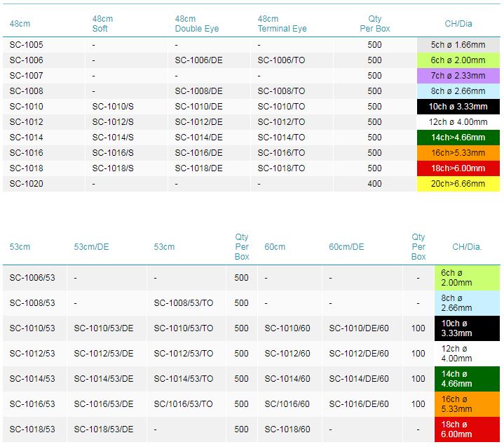
Task: Select the purple 7ch ø 2.33mm color cell
Action: pos(458,76)
